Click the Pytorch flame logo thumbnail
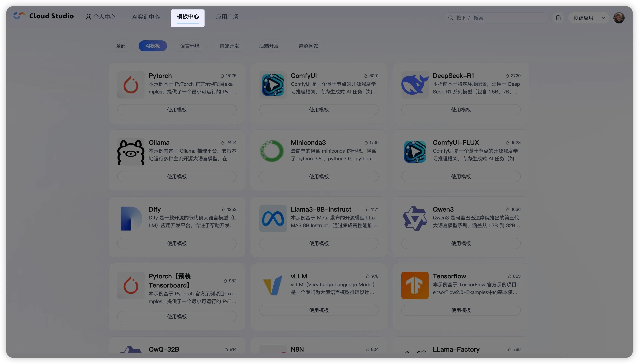Image resolution: width=639 pixels, height=364 pixels. pyautogui.click(x=131, y=85)
